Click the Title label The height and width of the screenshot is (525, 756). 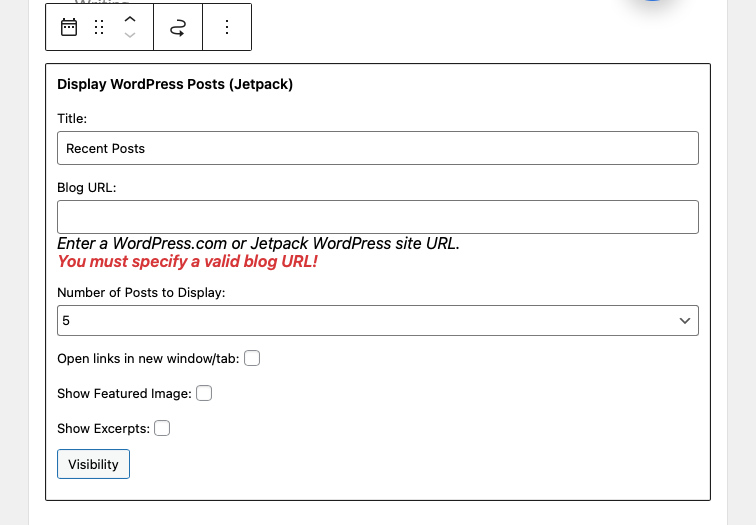pyautogui.click(x=72, y=119)
